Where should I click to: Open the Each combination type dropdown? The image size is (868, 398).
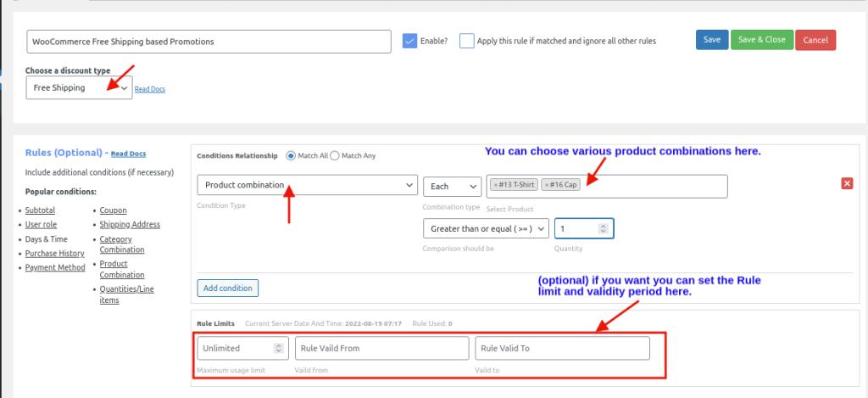coord(452,186)
